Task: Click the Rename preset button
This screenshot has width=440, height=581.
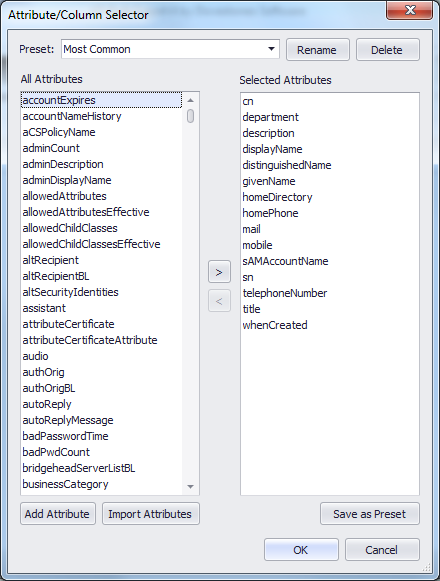Action: pyautogui.click(x=318, y=50)
